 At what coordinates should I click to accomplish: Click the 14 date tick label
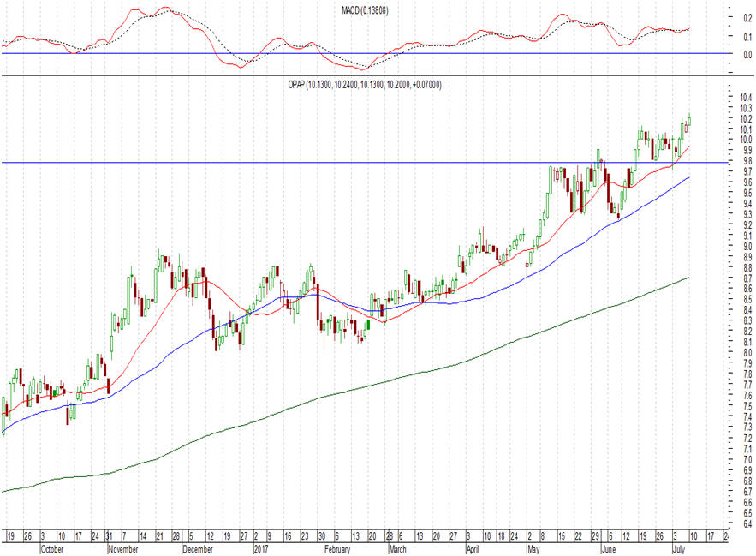[x=143, y=536]
